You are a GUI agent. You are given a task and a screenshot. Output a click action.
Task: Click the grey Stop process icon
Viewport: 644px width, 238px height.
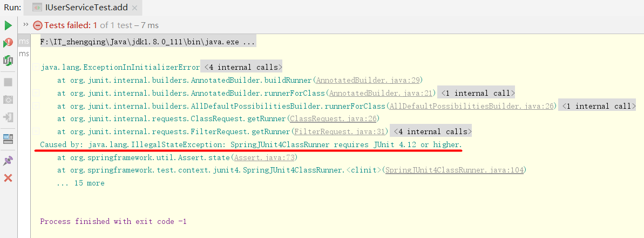8,82
